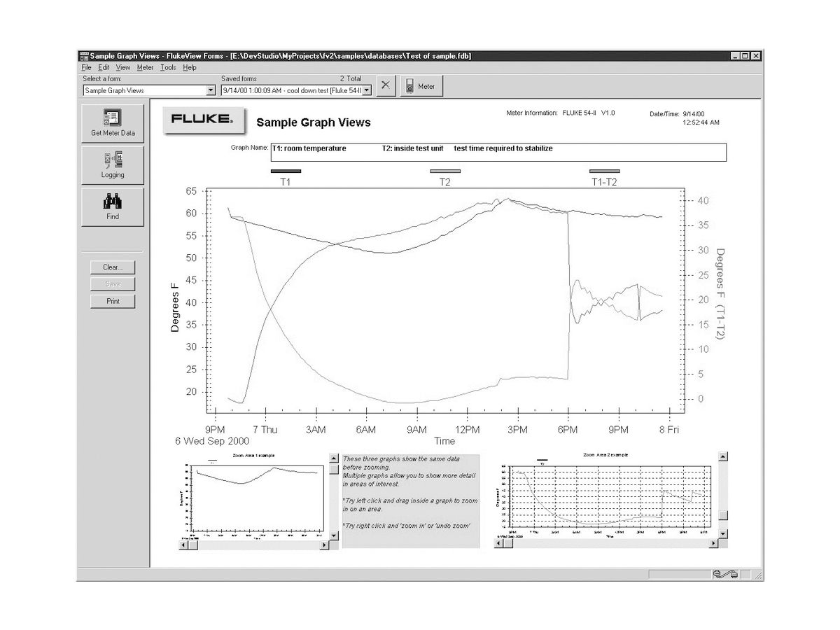Open the Edit menu
The image size is (840, 630).
tap(104, 67)
